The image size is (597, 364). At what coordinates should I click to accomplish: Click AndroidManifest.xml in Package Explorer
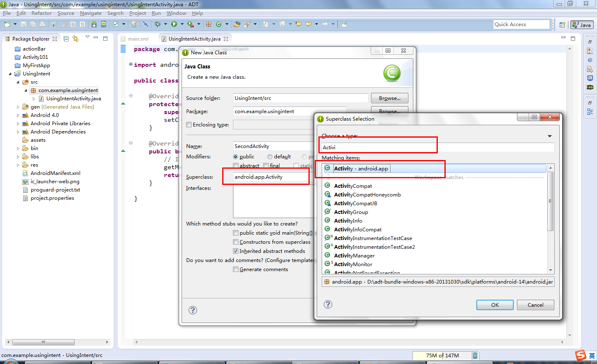point(55,173)
